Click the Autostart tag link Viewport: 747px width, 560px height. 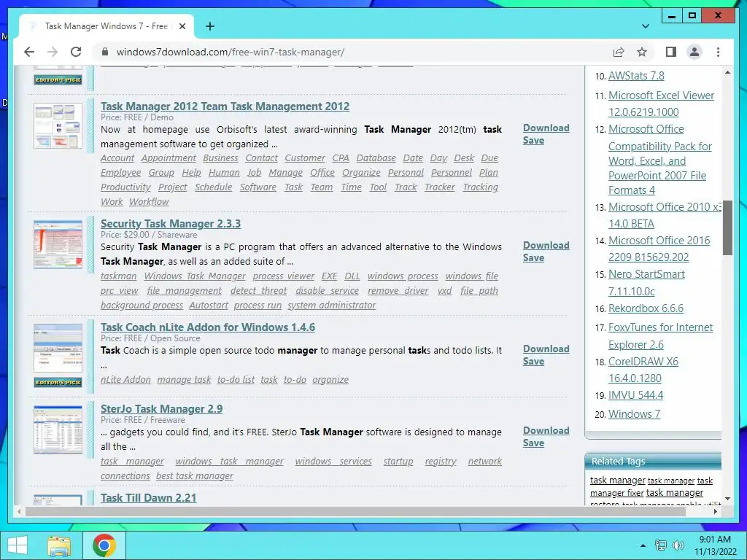(x=209, y=306)
